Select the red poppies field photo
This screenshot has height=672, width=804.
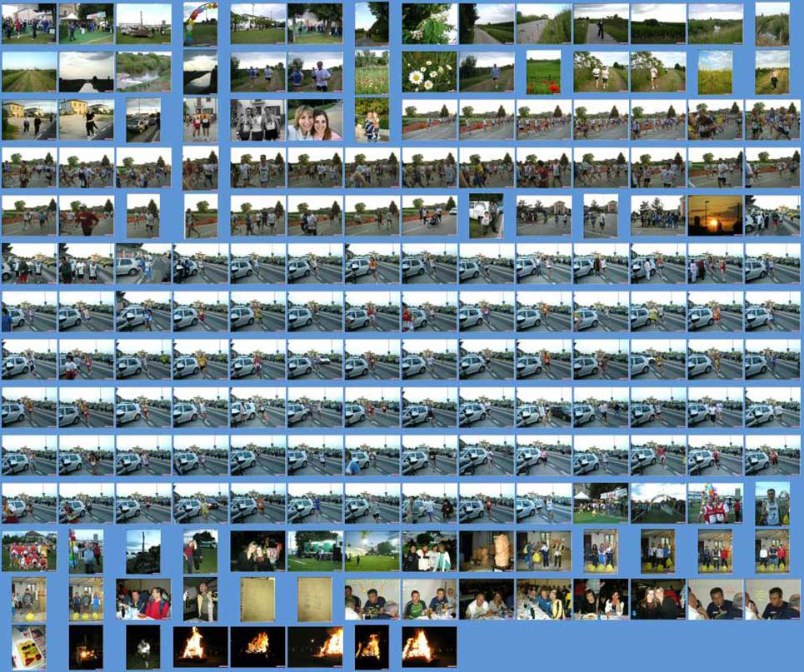tap(543, 72)
